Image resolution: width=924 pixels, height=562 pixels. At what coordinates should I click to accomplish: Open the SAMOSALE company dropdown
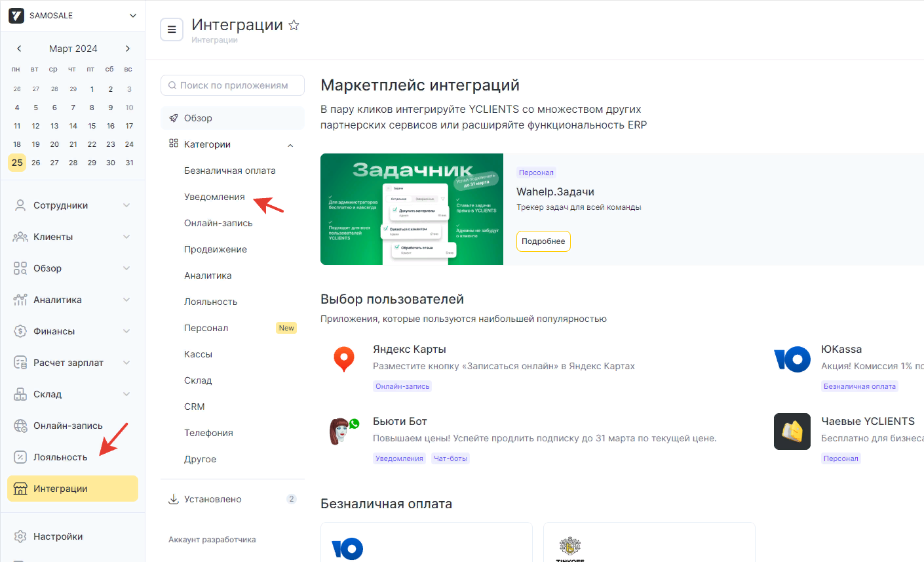(x=133, y=16)
